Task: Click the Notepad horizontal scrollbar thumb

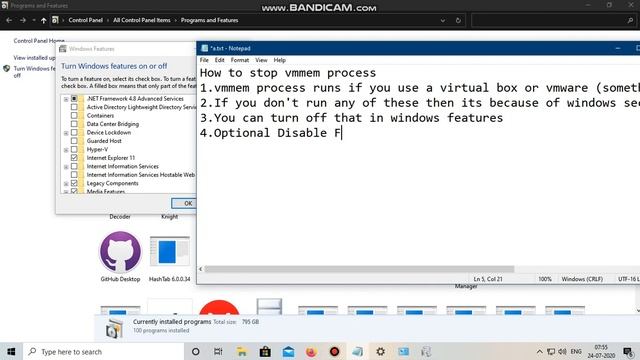Action: tap(359, 269)
